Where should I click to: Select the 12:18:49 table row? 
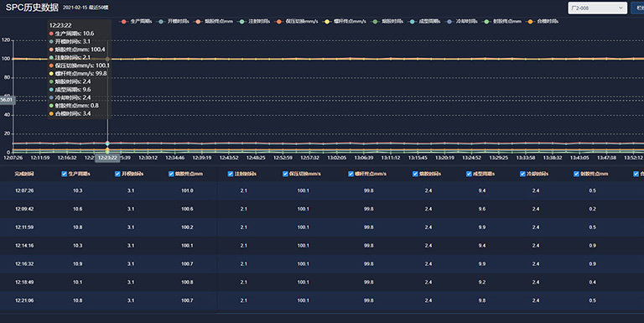point(322,282)
